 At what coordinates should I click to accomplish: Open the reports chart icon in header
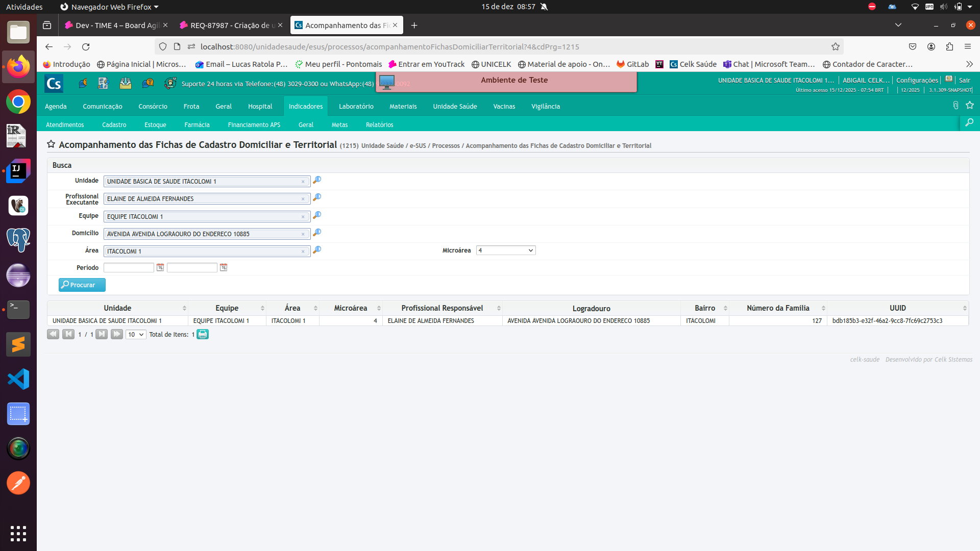click(104, 83)
